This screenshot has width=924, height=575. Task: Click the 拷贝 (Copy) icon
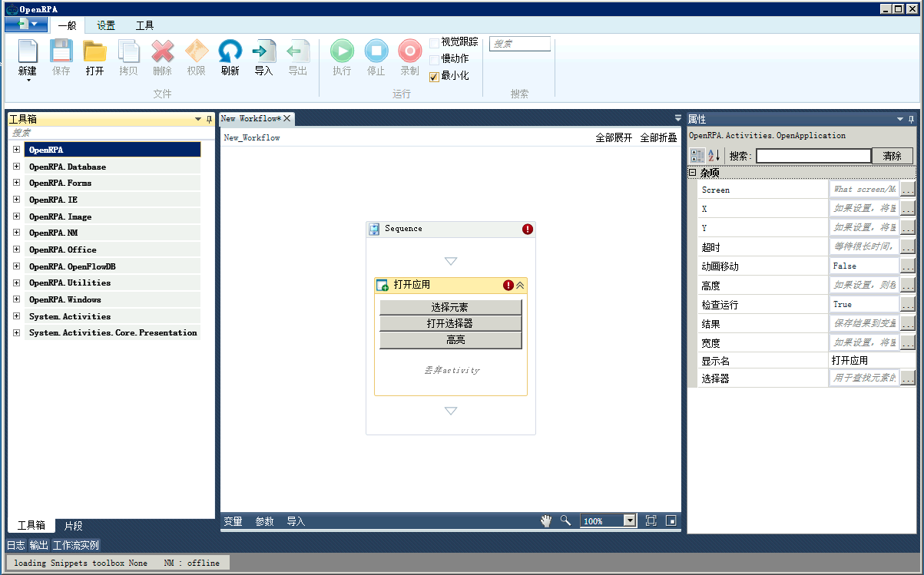(129, 51)
